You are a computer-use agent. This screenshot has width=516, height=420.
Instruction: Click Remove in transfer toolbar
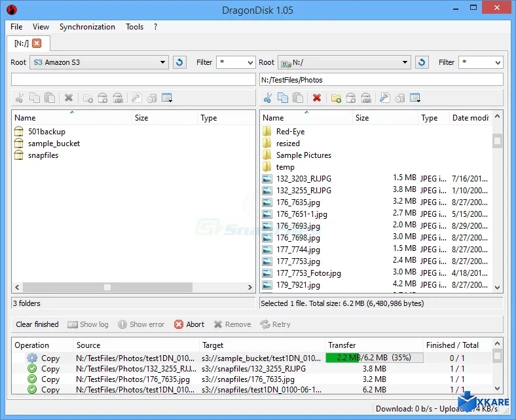[x=232, y=324]
